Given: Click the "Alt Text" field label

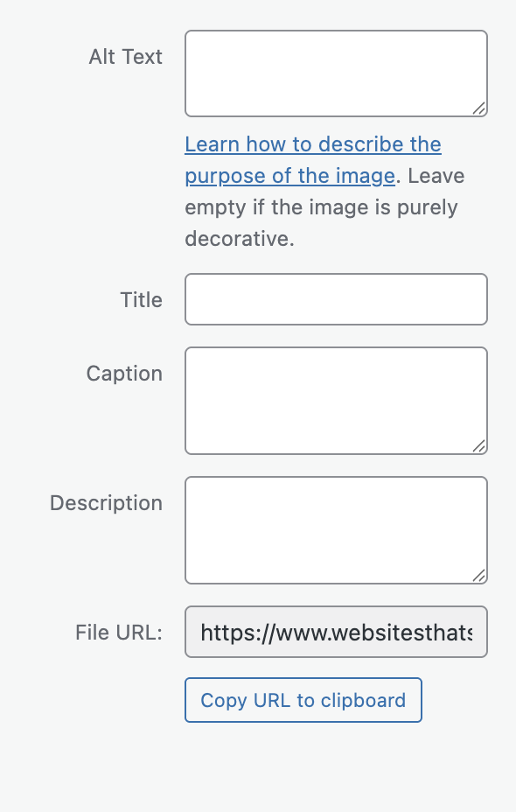Looking at the screenshot, I should [125, 56].
